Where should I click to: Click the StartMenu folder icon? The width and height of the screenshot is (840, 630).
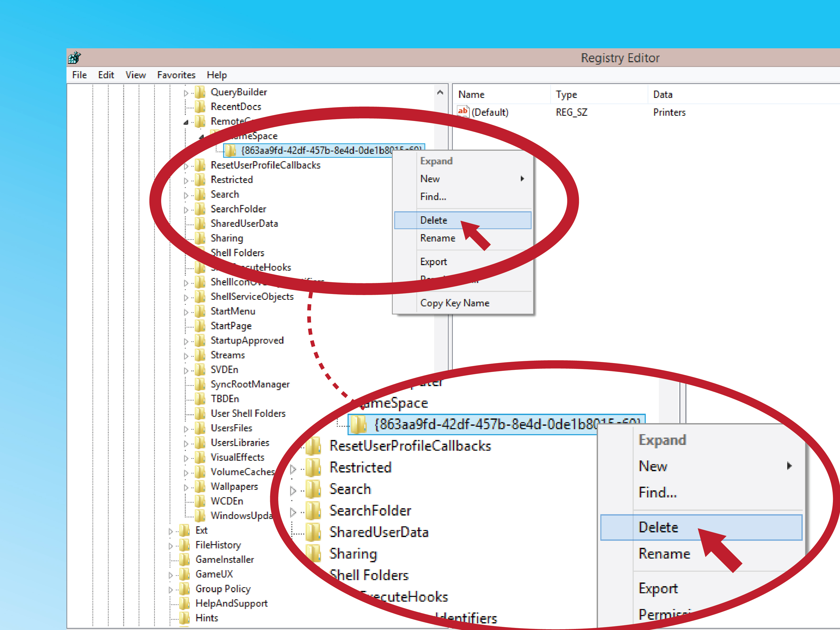point(200,311)
